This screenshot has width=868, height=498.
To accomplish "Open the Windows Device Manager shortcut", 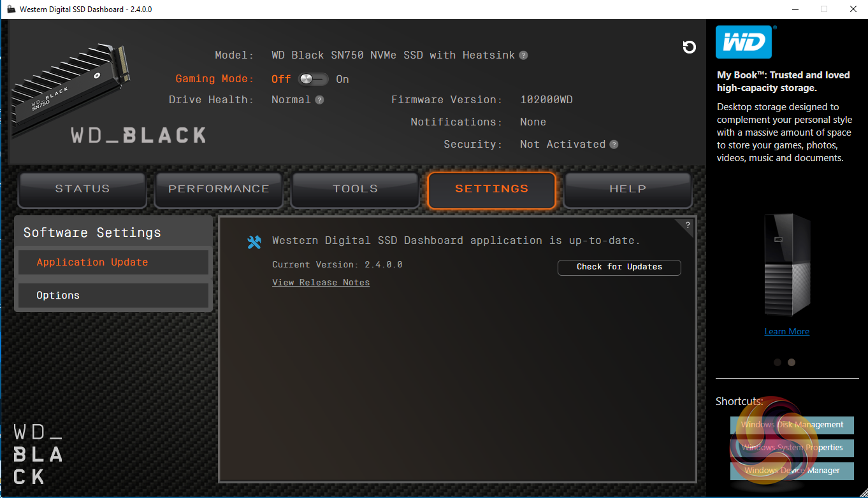I will pyautogui.click(x=792, y=471).
